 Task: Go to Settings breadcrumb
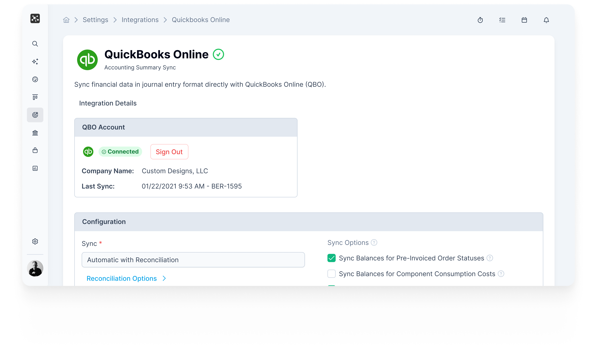96,20
